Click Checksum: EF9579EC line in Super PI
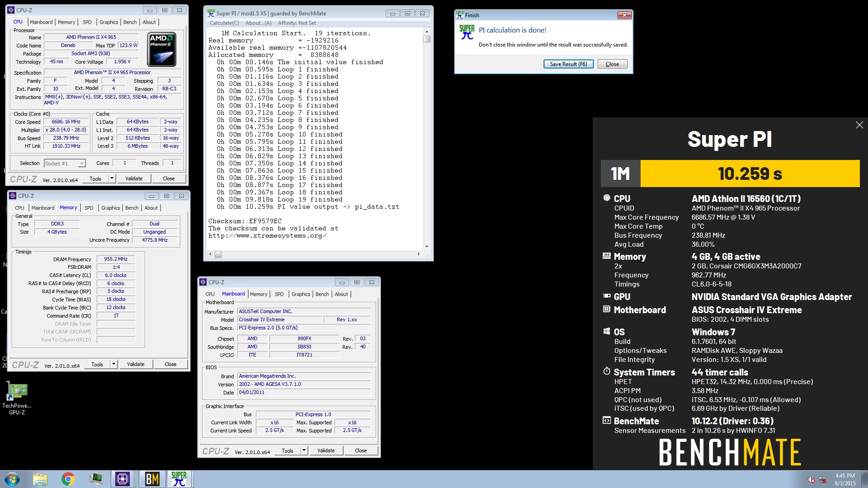 (245, 221)
